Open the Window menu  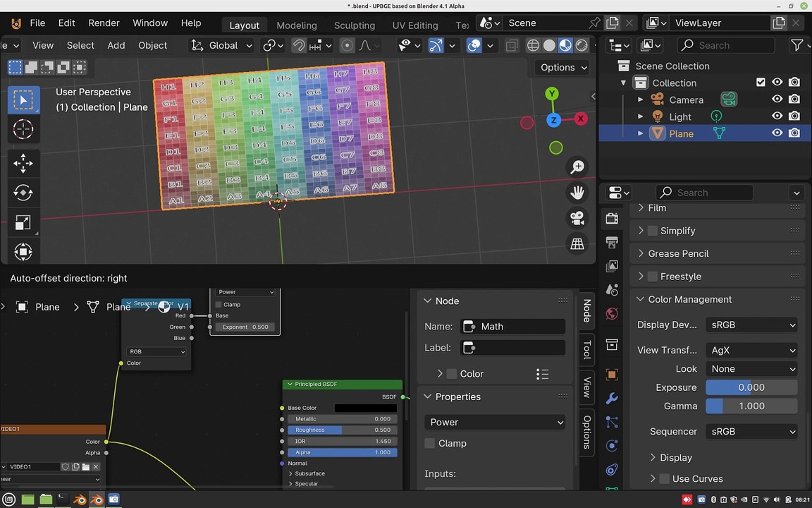[x=150, y=23]
